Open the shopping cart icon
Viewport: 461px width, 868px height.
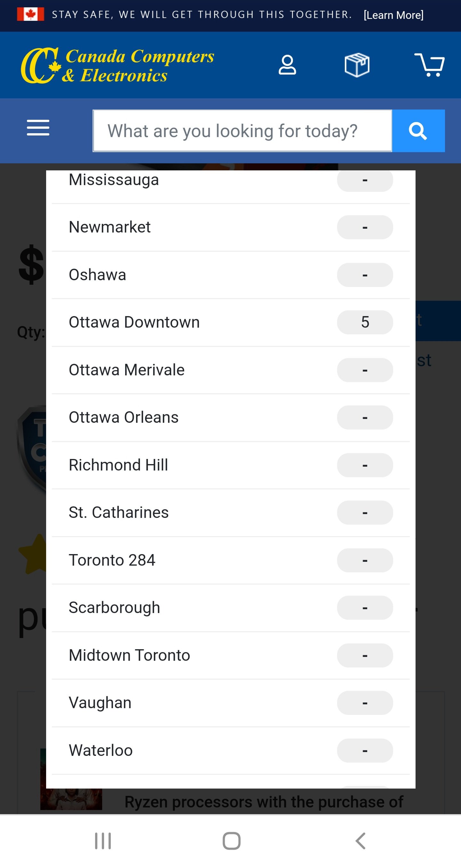pos(429,65)
